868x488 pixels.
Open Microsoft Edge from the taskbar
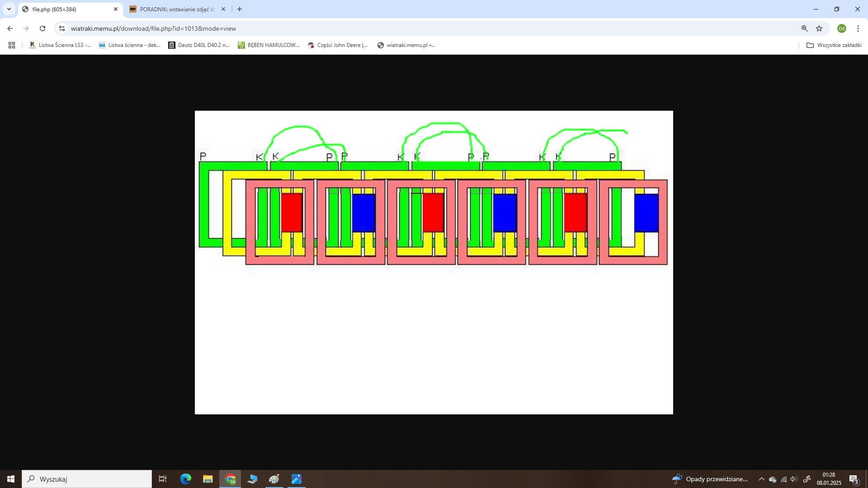tap(185, 479)
